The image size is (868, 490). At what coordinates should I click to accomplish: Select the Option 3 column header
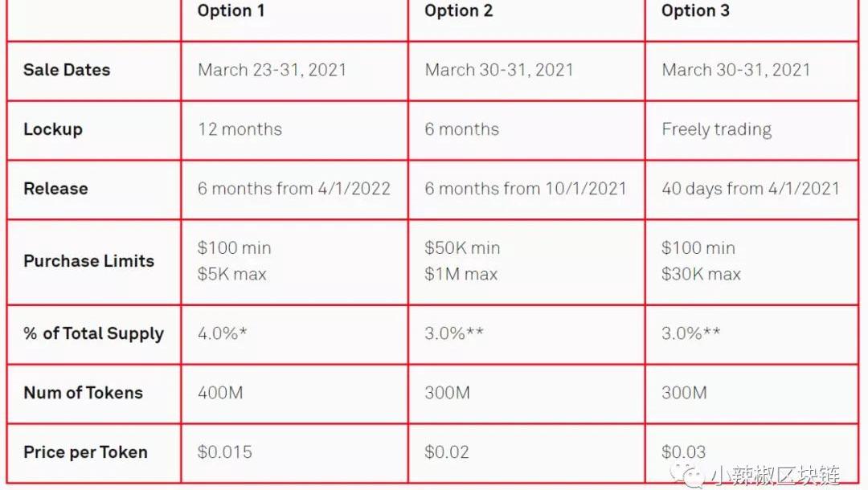[696, 11]
